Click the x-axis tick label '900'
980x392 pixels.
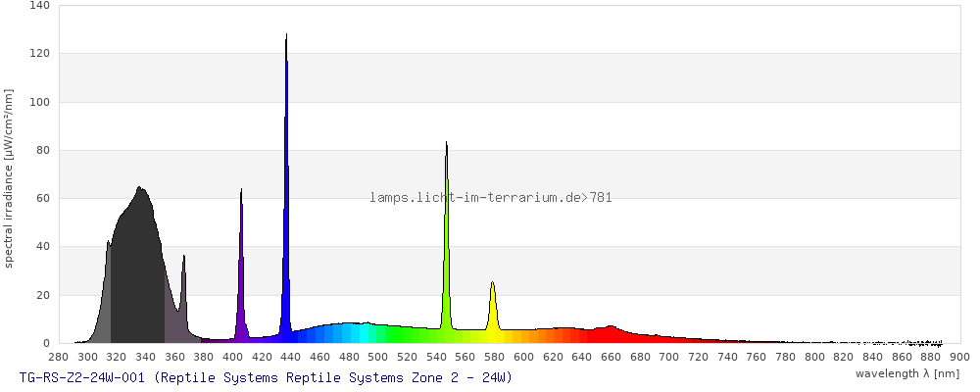[x=960, y=357]
